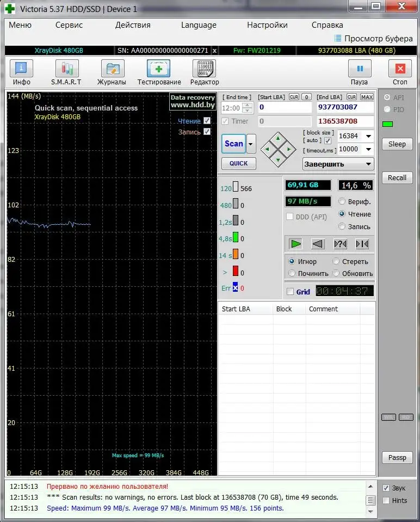Toggle the Запись graph checkbox
Screen dimensions: 420x522
pyautogui.click(x=207, y=132)
